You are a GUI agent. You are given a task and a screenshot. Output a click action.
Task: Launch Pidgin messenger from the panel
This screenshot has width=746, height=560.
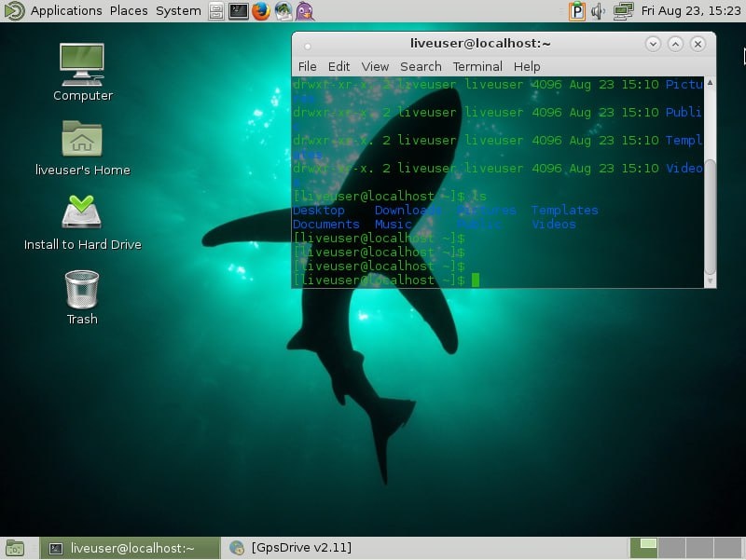305,11
